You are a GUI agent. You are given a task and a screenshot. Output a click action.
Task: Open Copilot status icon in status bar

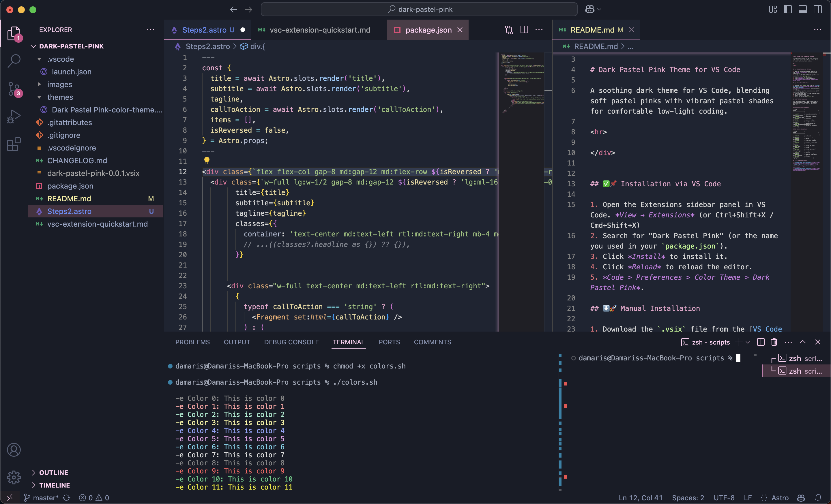coord(801,498)
